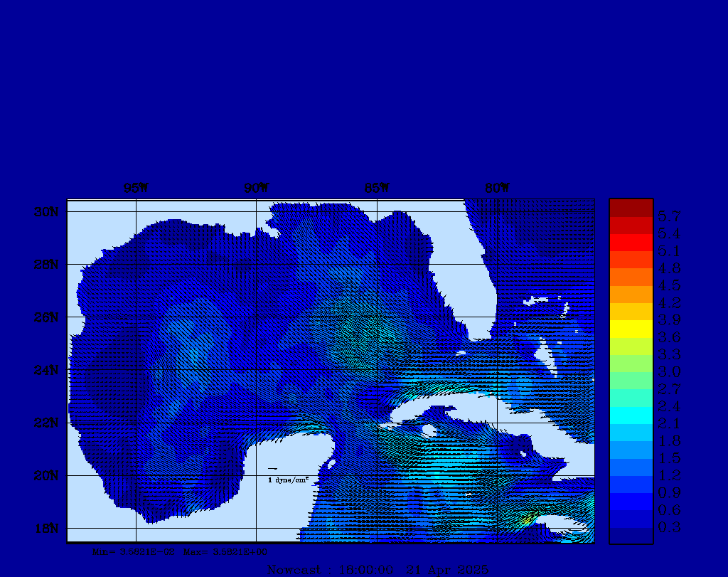Screen dimensions: 728x577
Task: Click the Min/Max value text
Action: [x=180, y=551]
